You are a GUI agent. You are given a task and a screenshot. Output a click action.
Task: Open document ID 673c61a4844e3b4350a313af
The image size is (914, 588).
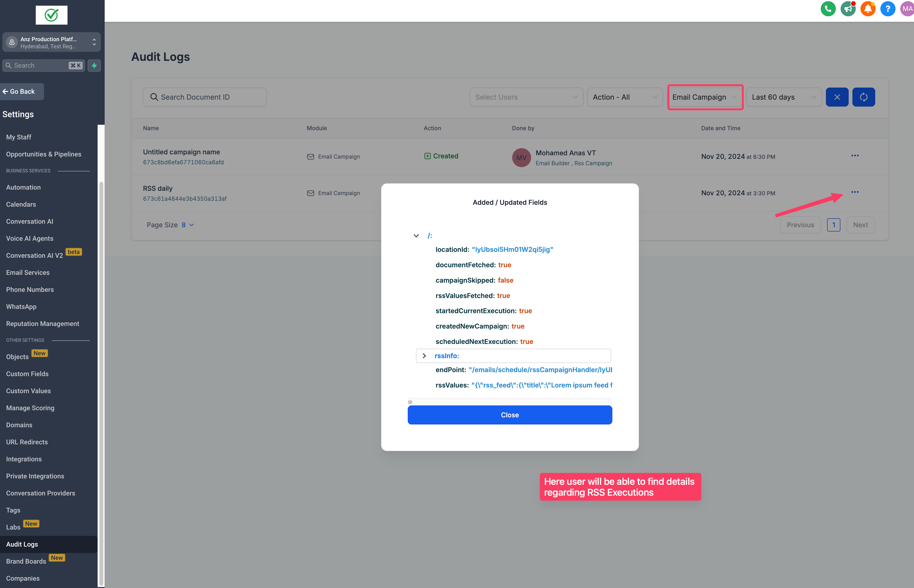pos(185,199)
